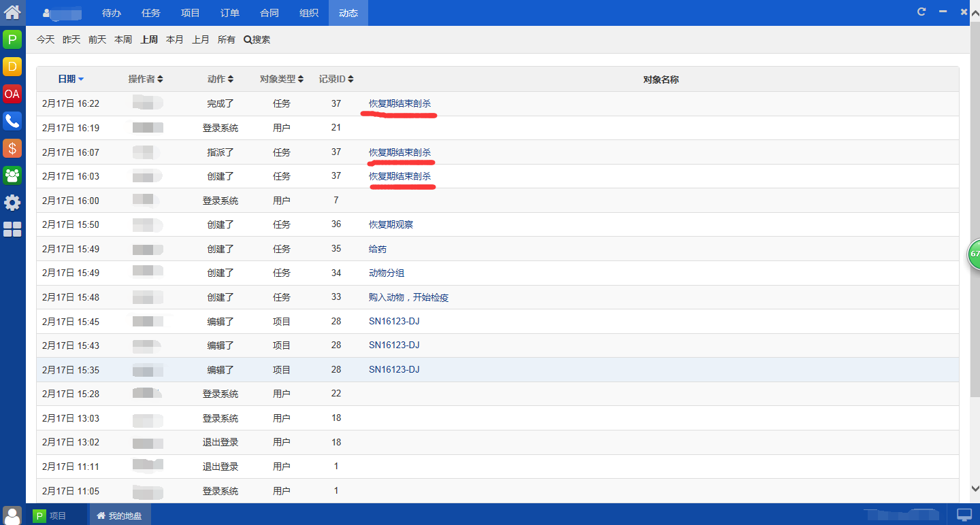
Task: Open the yellow D app icon
Action: pyautogui.click(x=12, y=67)
